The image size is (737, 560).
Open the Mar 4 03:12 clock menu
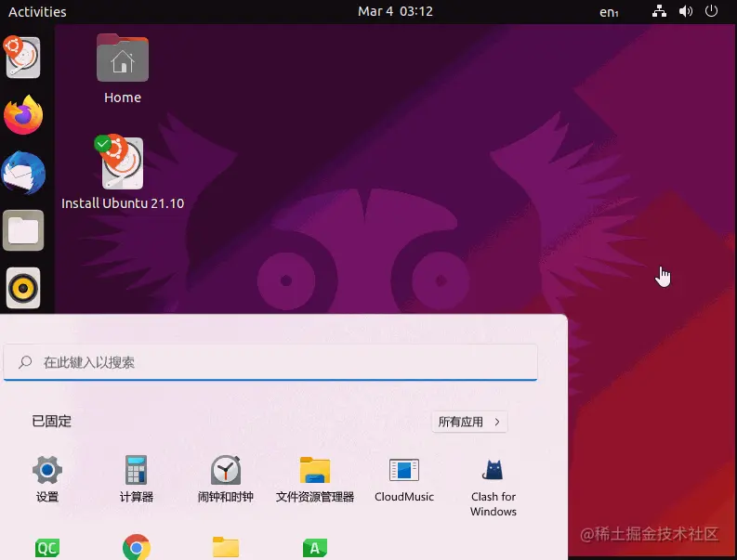pyautogui.click(x=395, y=11)
